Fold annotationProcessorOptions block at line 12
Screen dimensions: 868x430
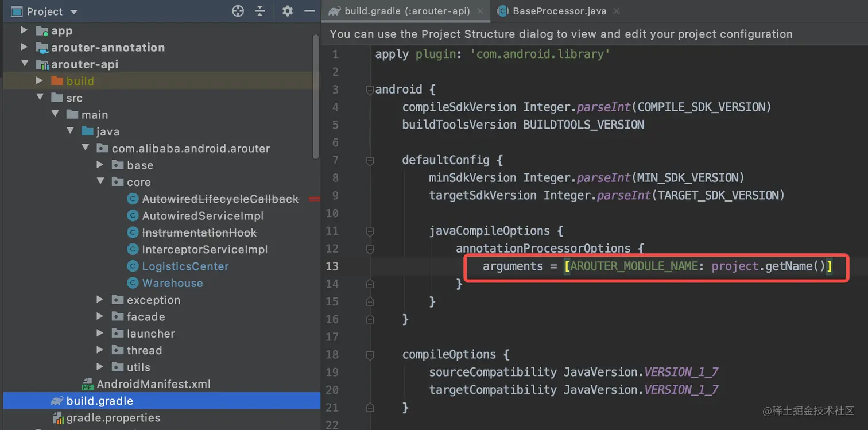pyautogui.click(x=370, y=249)
